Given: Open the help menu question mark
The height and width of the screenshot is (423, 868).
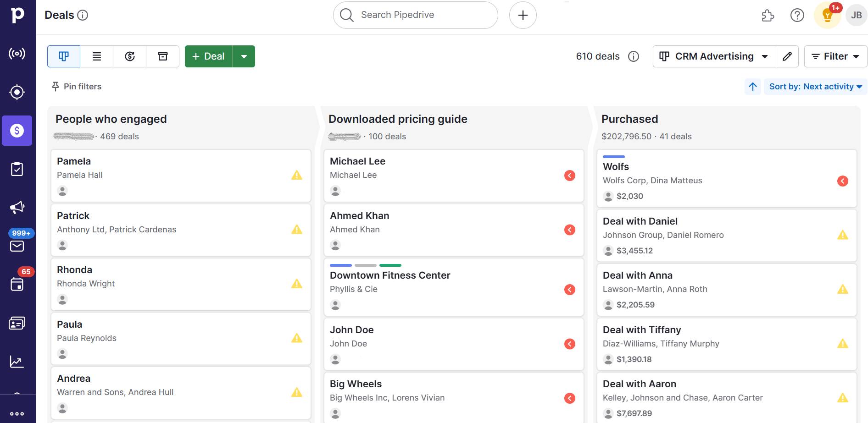Looking at the screenshot, I should click(x=797, y=15).
